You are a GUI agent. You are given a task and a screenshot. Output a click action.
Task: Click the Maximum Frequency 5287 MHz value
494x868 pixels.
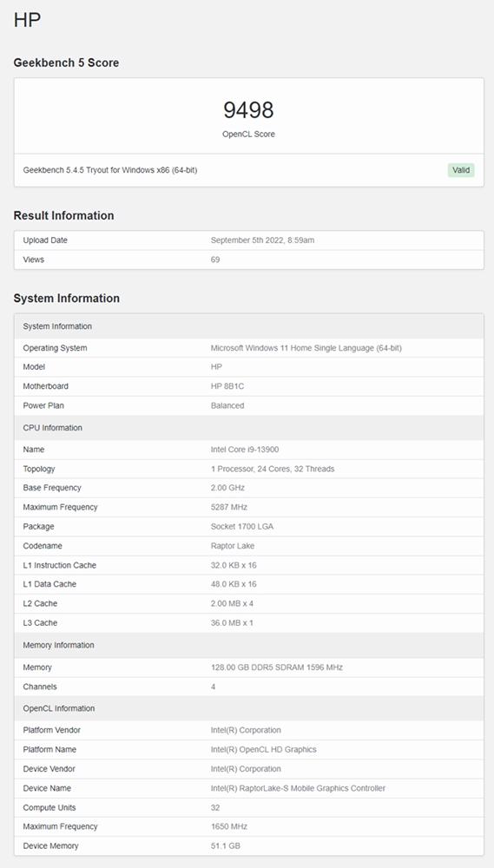click(228, 507)
